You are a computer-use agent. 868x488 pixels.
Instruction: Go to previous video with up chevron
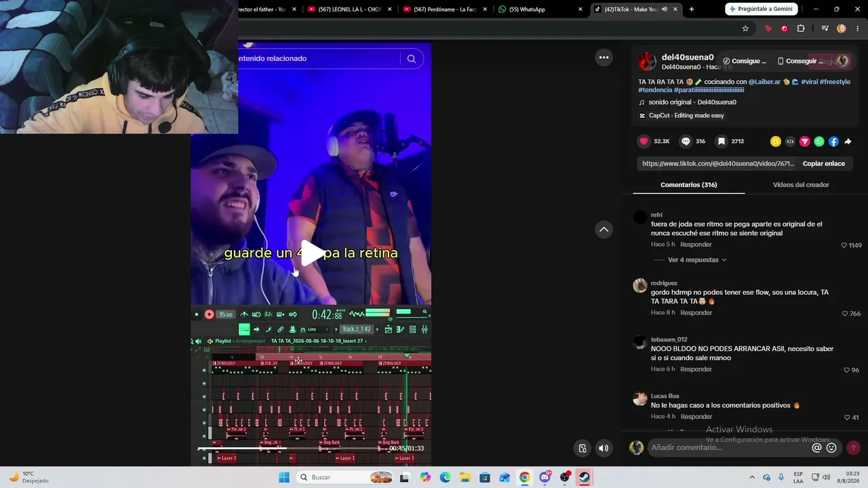click(604, 230)
